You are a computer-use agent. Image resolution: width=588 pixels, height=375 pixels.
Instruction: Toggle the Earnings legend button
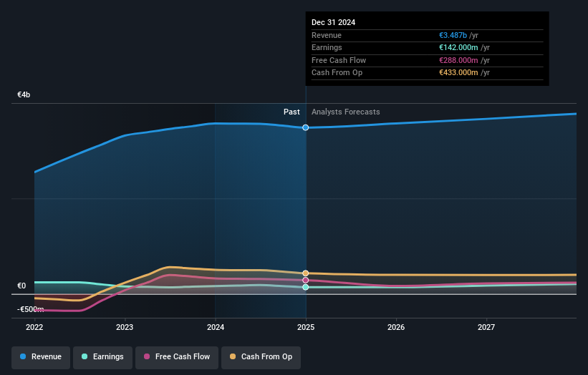click(102, 357)
